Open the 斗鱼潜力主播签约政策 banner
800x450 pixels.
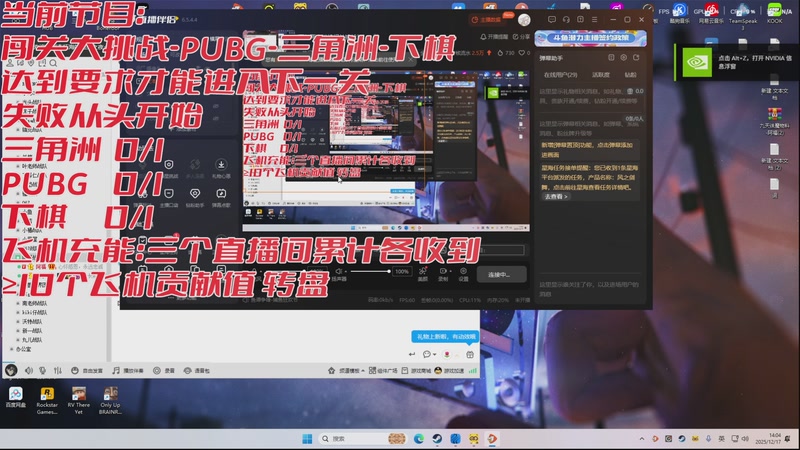pyautogui.click(x=590, y=38)
